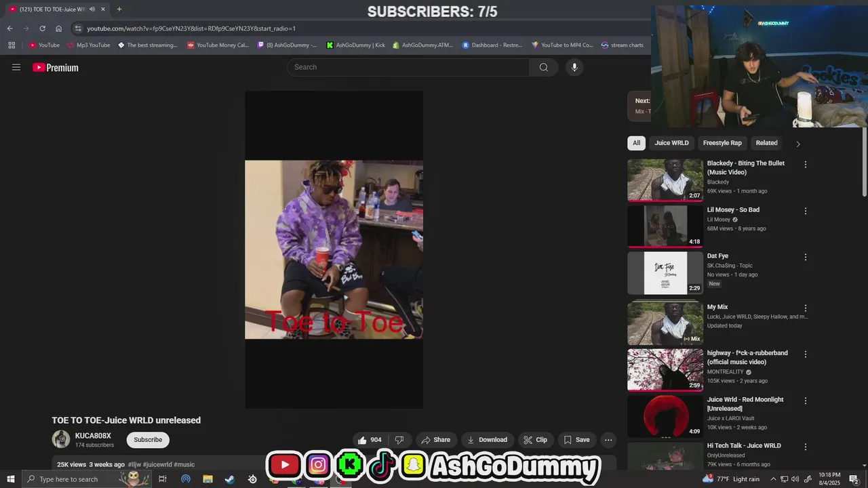Open KUCA808X channel name link
868x488 pixels.
point(93,436)
